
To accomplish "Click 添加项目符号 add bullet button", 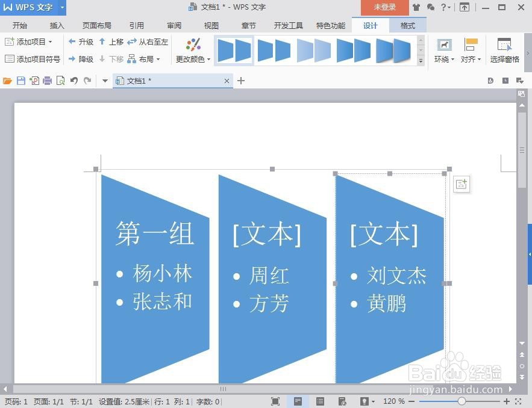I will click(33, 60).
